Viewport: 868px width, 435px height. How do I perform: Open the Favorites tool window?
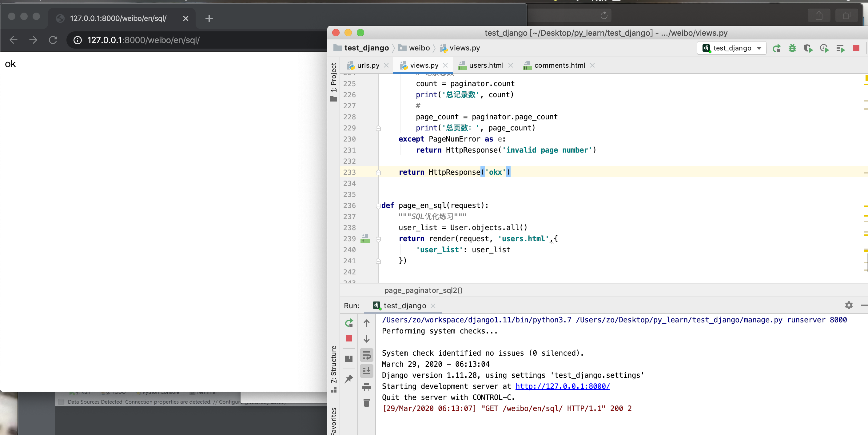(334, 421)
